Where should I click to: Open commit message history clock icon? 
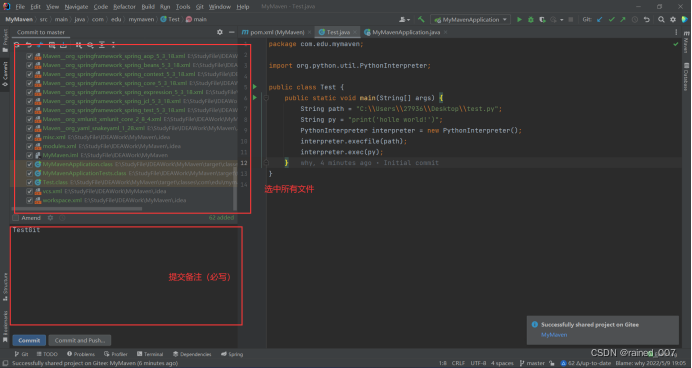(62, 218)
